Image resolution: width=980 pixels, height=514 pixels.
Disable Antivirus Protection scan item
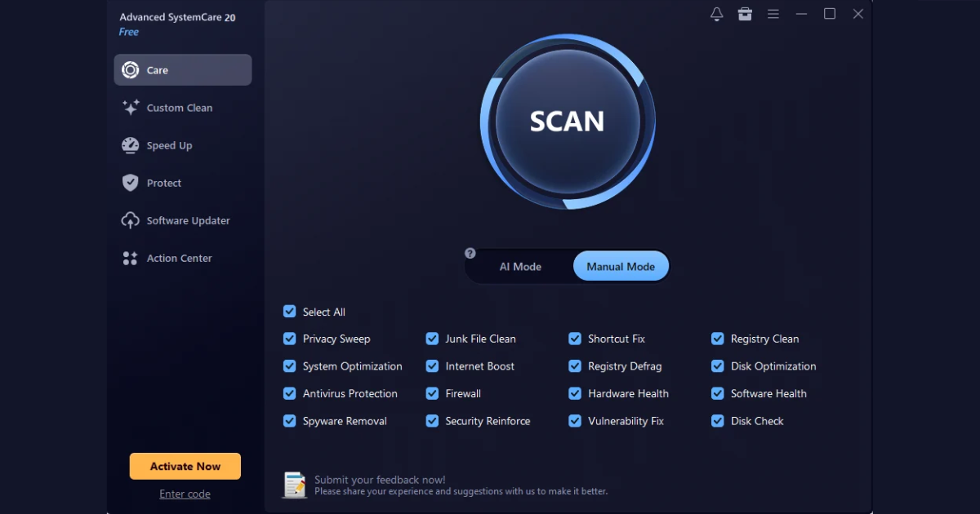point(289,393)
